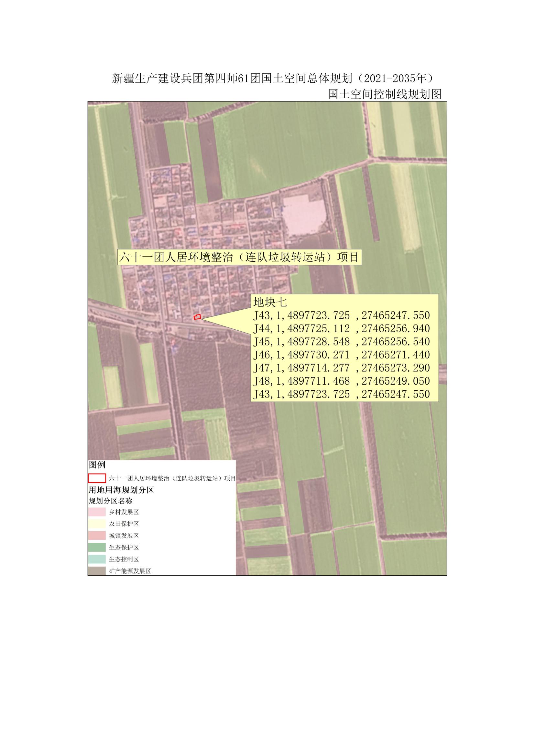Select the gray-brown 矿产能源发展区 swatch
The width and height of the screenshot is (535, 756).
97,570
